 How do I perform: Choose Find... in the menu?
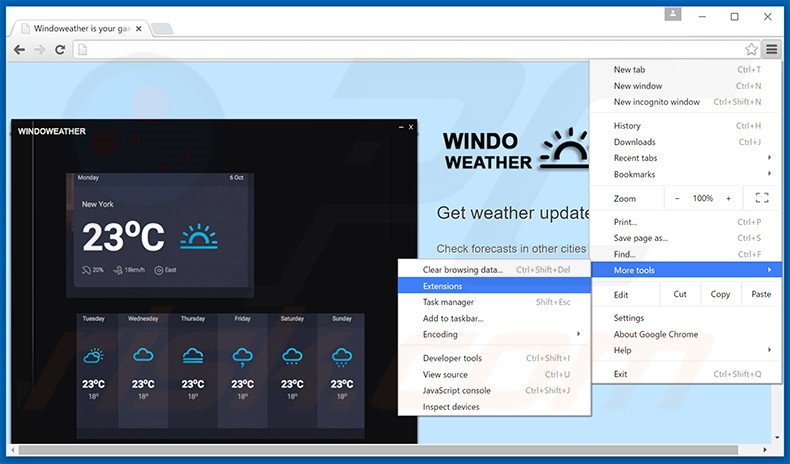(686, 254)
